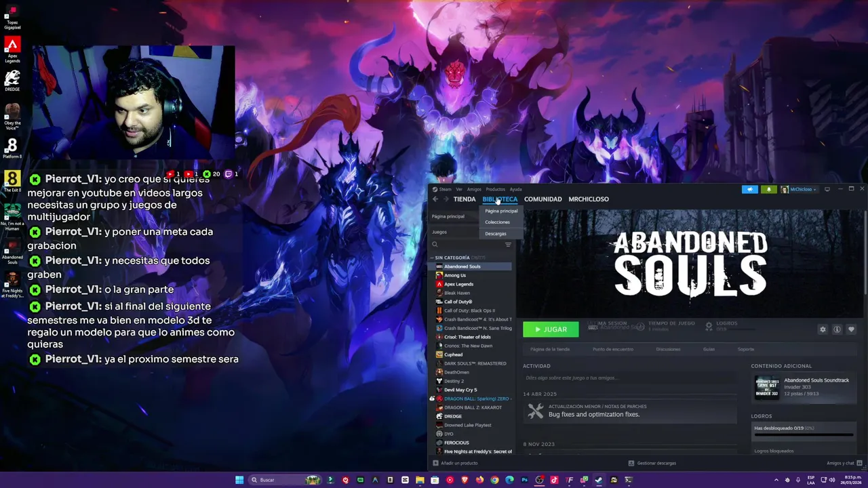Click the Steam icon in the taskbar
This screenshot has height=488, width=868.
tap(599, 480)
